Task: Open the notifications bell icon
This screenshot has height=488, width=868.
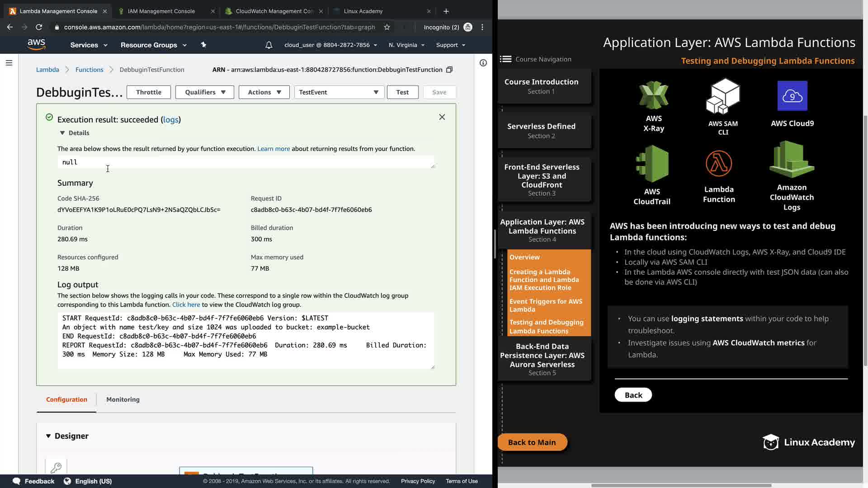Action: 269,45
